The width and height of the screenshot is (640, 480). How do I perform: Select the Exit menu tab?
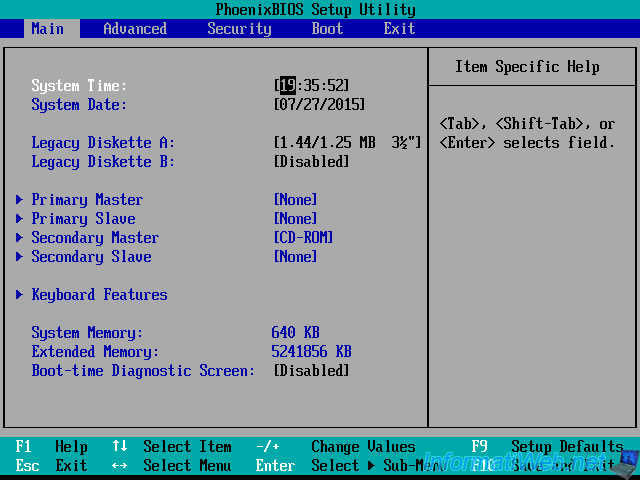(x=399, y=29)
